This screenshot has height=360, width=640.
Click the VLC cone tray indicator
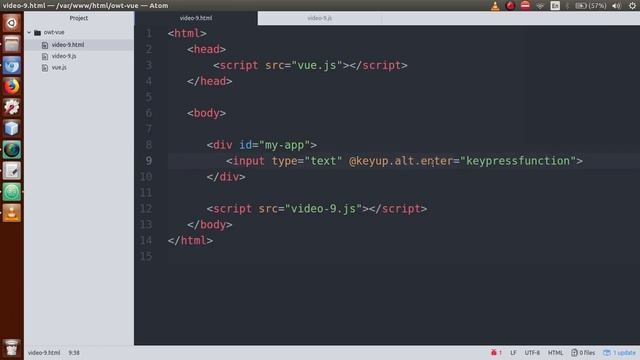[x=495, y=6]
